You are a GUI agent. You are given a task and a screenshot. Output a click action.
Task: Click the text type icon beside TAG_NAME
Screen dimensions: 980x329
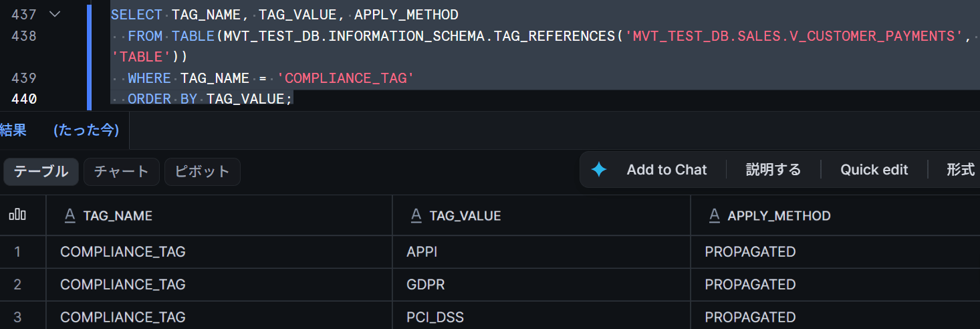(69, 215)
